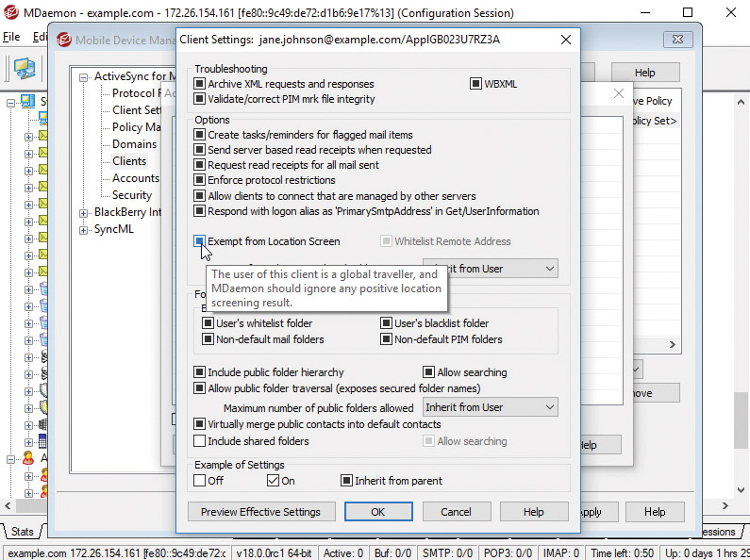Open Maximum number of public folders dropdown
Image resolution: width=750 pixels, height=560 pixels.
coord(491,407)
